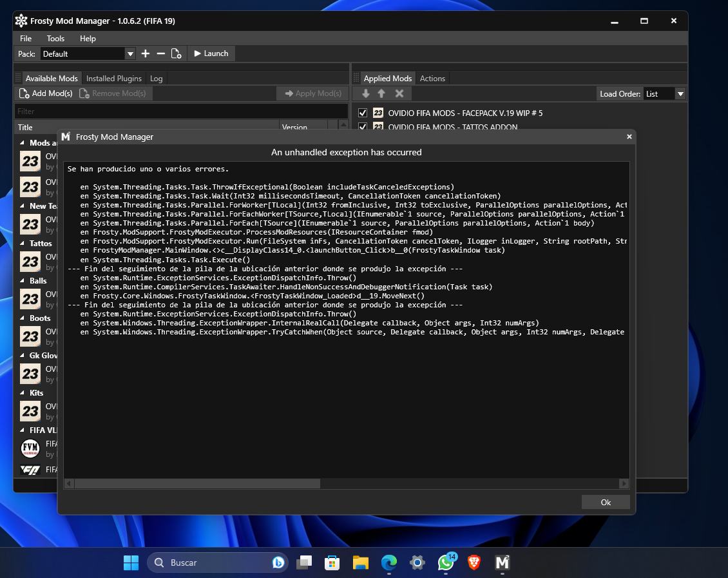Image resolution: width=728 pixels, height=578 pixels.
Task: Select the mod thumbnail under Boots group
Action: tap(30, 336)
